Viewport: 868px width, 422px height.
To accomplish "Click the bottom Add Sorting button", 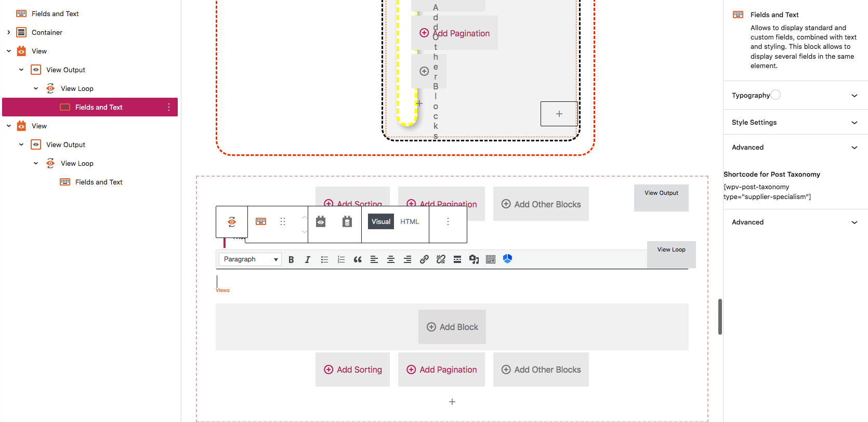I will [x=352, y=370].
